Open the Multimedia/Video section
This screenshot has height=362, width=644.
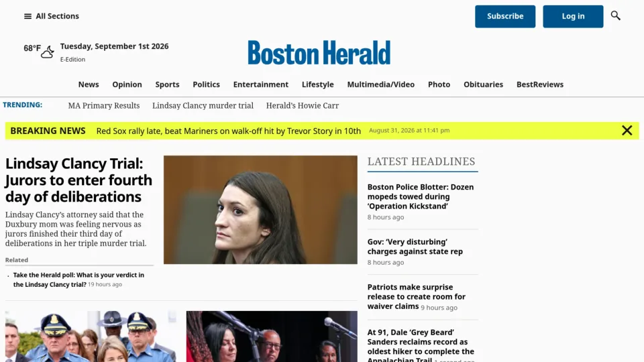click(381, 84)
